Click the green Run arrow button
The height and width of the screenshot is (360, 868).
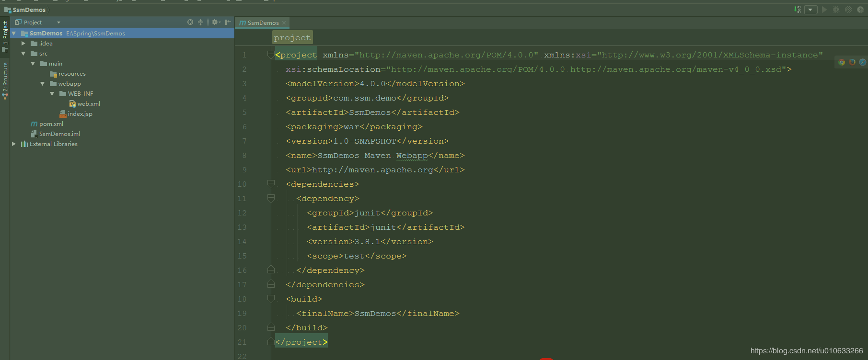pyautogui.click(x=824, y=10)
